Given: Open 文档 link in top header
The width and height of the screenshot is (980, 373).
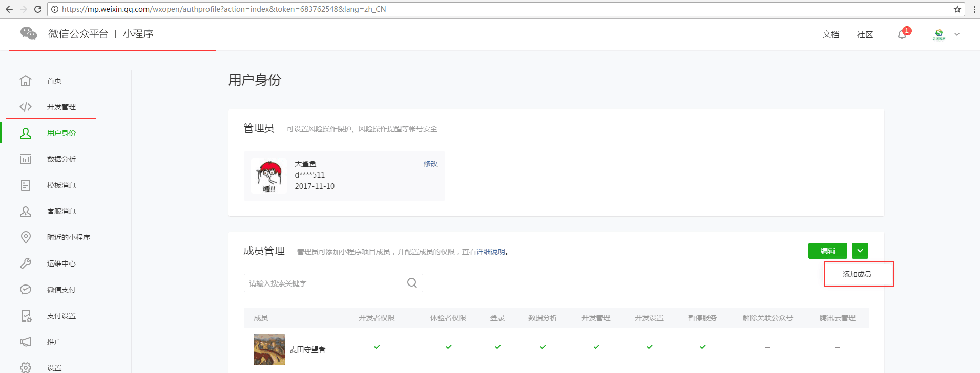Looking at the screenshot, I should tap(830, 34).
